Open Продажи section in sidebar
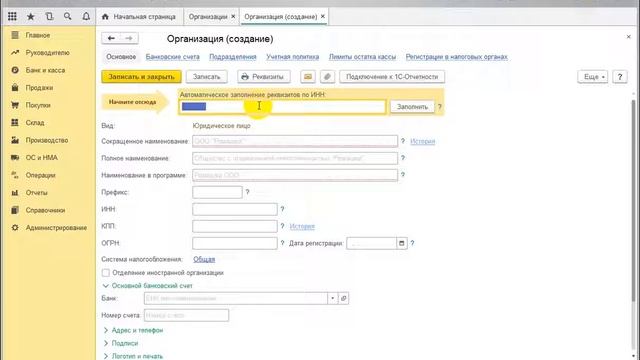The image size is (640, 360). click(39, 88)
